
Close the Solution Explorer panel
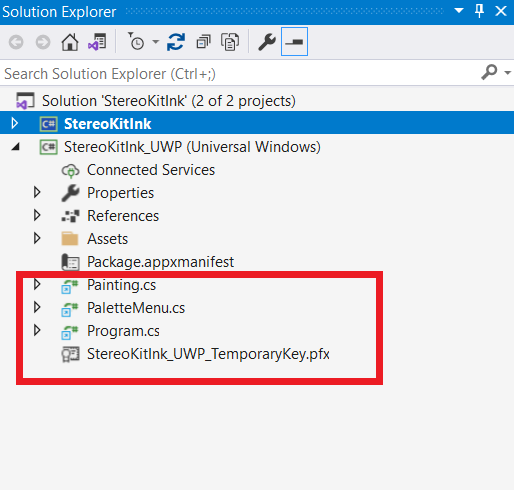coord(501,11)
